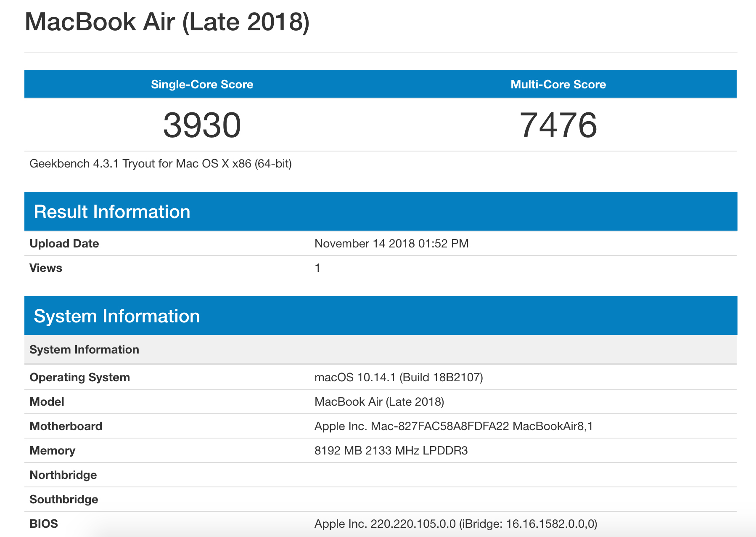
Task: Click the Operating System label
Action: click(80, 377)
